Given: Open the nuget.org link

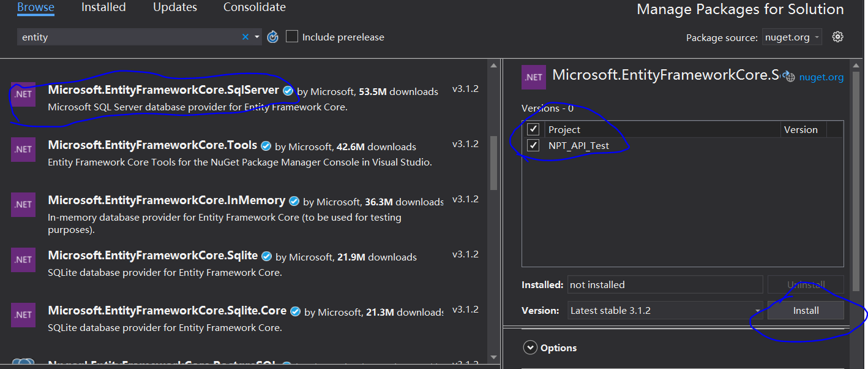Looking at the screenshot, I should tap(821, 77).
